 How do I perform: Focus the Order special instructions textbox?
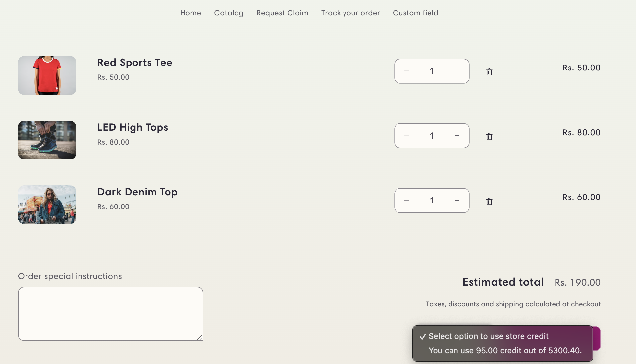click(110, 313)
